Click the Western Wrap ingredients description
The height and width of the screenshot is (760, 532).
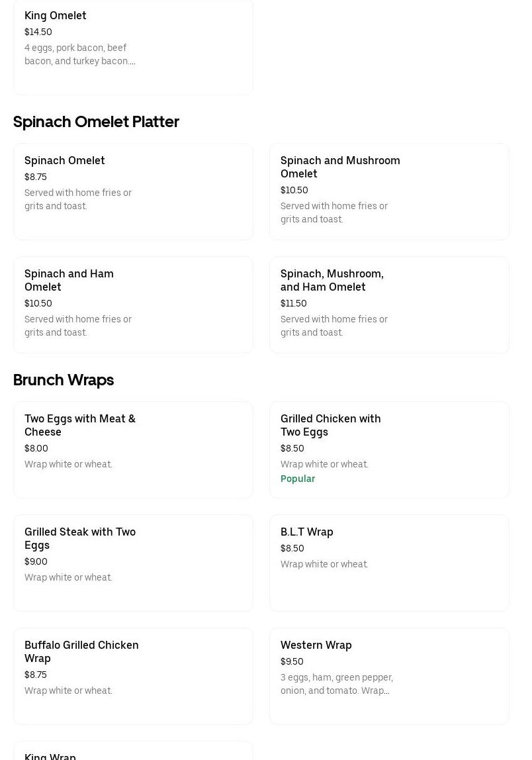click(x=336, y=684)
